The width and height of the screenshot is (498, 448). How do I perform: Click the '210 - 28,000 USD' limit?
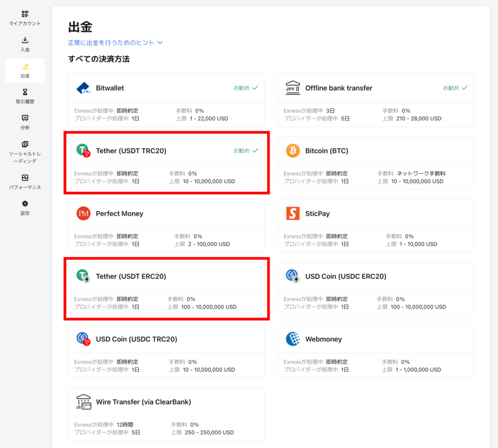(419, 119)
